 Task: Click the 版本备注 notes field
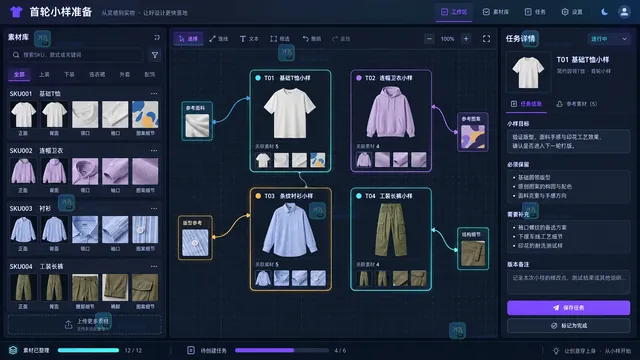pyautogui.click(x=568, y=282)
